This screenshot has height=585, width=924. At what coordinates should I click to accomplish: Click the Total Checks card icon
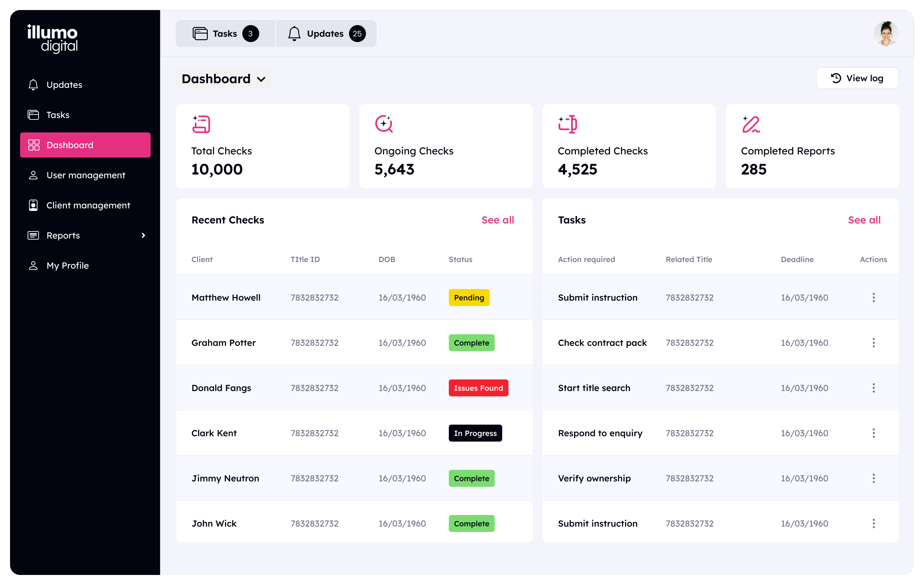pos(201,124)
